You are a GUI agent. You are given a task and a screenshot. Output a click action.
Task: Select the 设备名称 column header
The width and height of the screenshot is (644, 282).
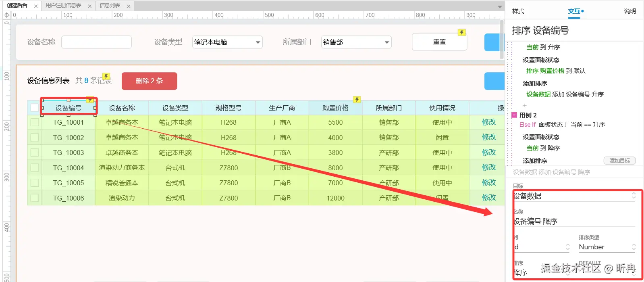pos(122,108)
